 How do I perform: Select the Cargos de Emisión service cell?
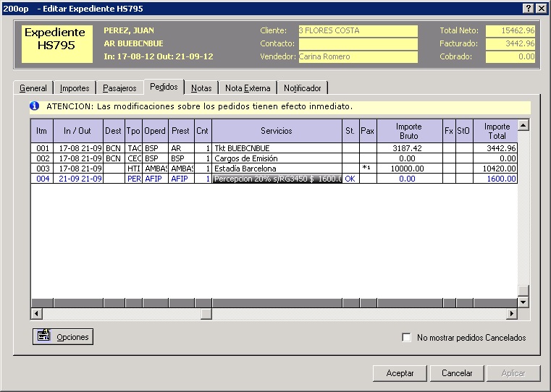click(x=277, y=158)
